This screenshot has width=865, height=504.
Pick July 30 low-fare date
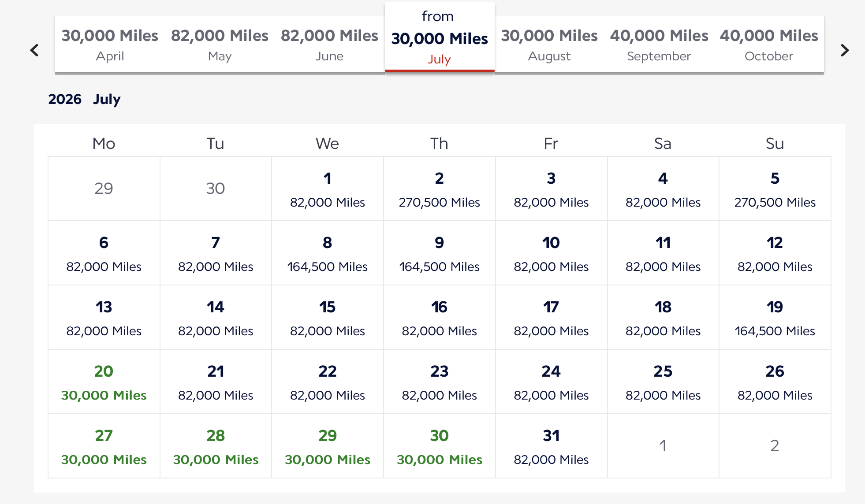(x=440, y=446)
